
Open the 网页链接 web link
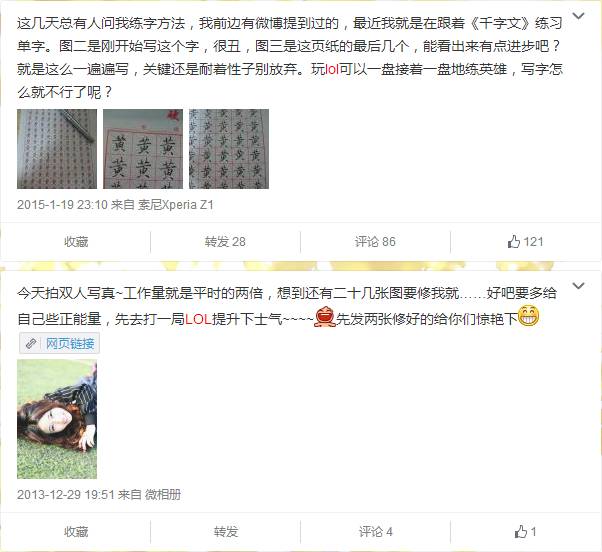pos(70,344)
